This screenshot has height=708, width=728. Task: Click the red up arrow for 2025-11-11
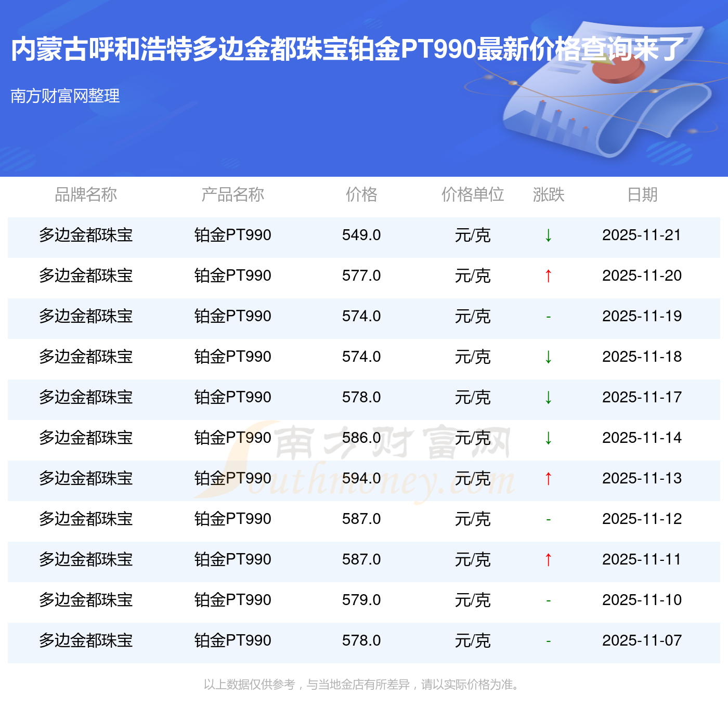[548, 560]
